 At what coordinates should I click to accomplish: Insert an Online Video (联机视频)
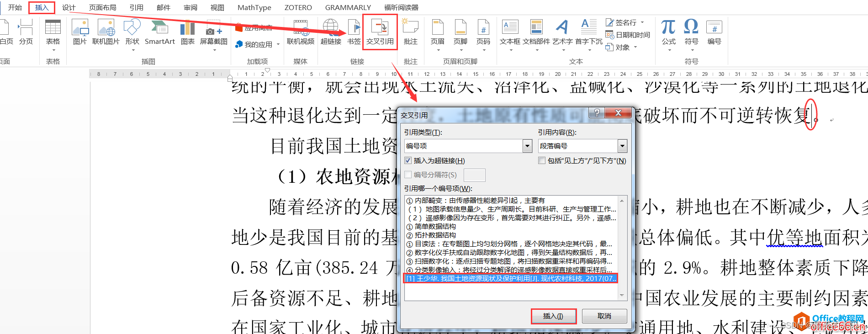pyautogui.click(x=300, y=32)
